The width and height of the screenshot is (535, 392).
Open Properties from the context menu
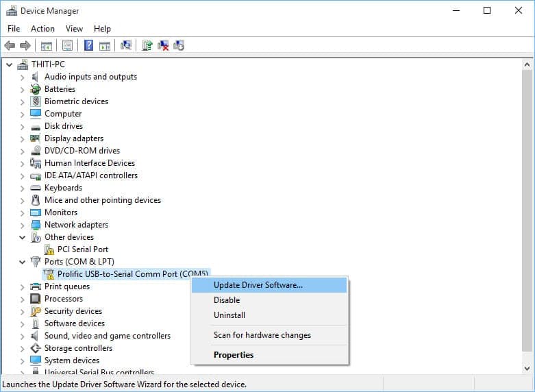pyautogui.click(x=234, y=355)
